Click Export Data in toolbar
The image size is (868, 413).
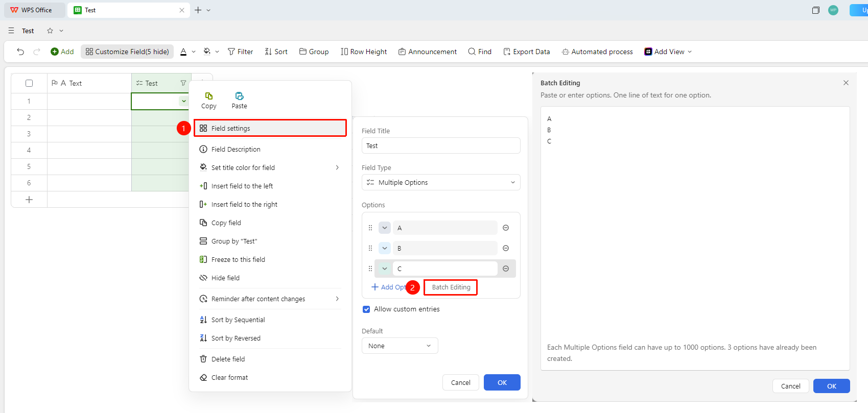pos(526,52)
